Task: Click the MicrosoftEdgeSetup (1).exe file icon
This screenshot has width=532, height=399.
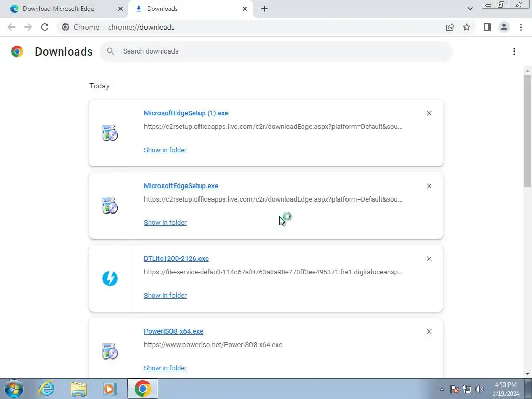Action: coord(110,132)
